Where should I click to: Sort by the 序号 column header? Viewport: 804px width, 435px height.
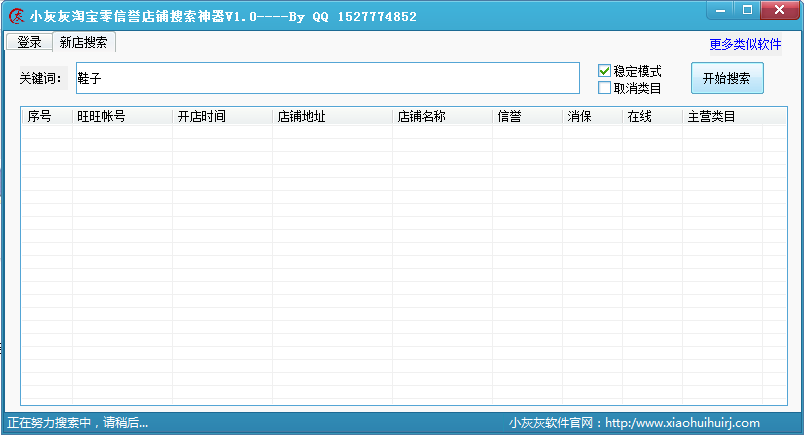tap(47, 116)
